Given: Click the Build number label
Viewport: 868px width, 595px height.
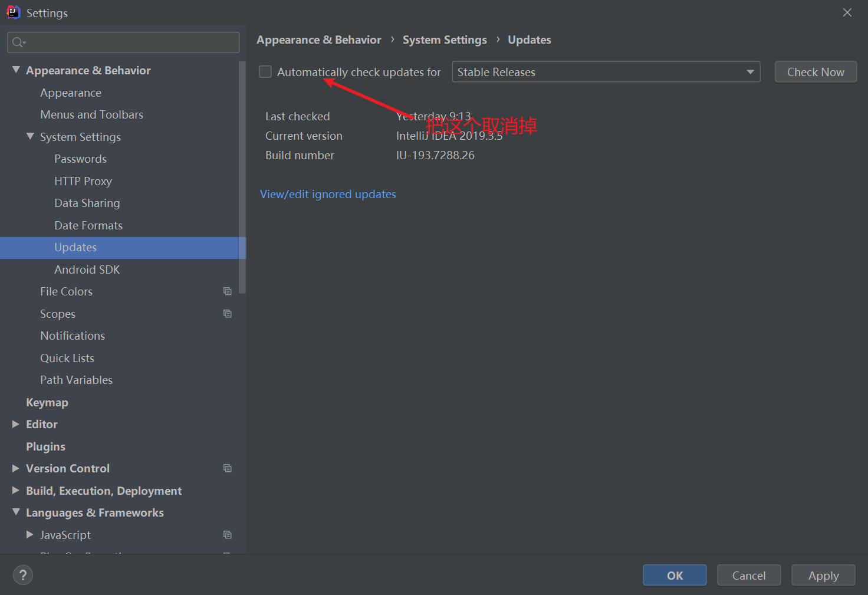Looking at the screenshot, I should [300, 155].
